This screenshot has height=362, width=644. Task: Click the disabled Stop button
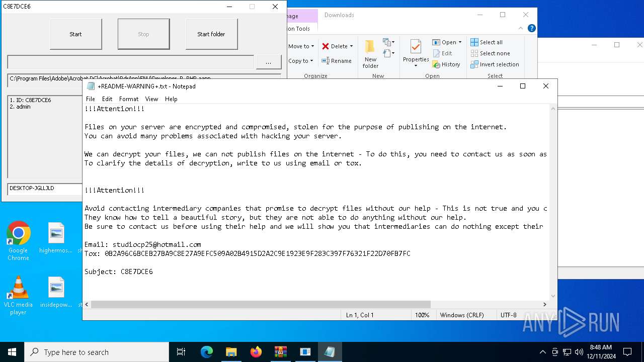pyautogui.click(x=143, y=34)
